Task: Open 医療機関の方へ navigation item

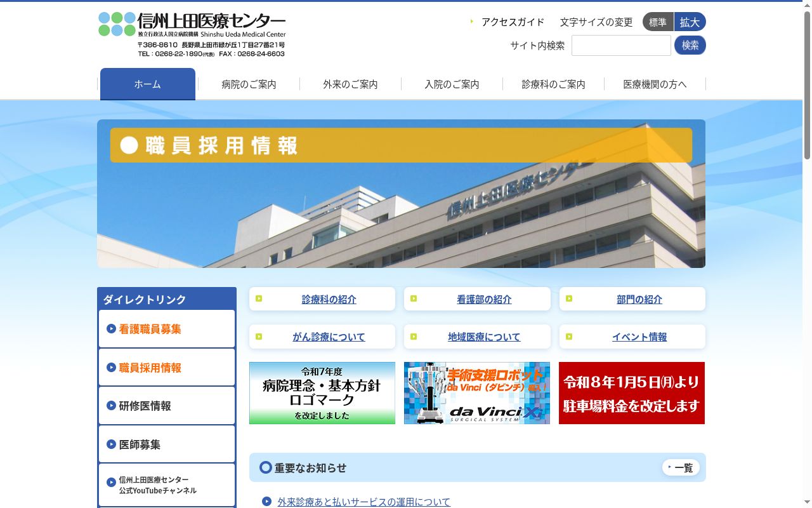Action: pos(655,84)
